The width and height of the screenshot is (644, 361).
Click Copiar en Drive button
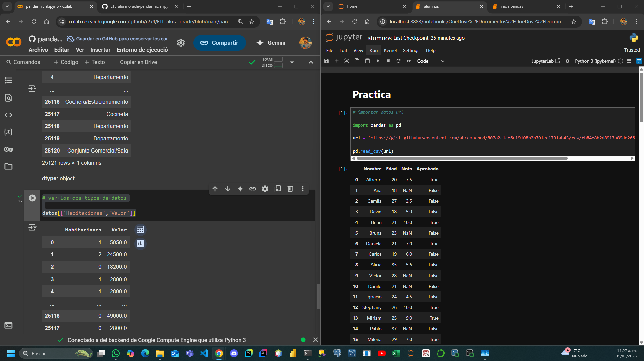click(x=139, y=62)
